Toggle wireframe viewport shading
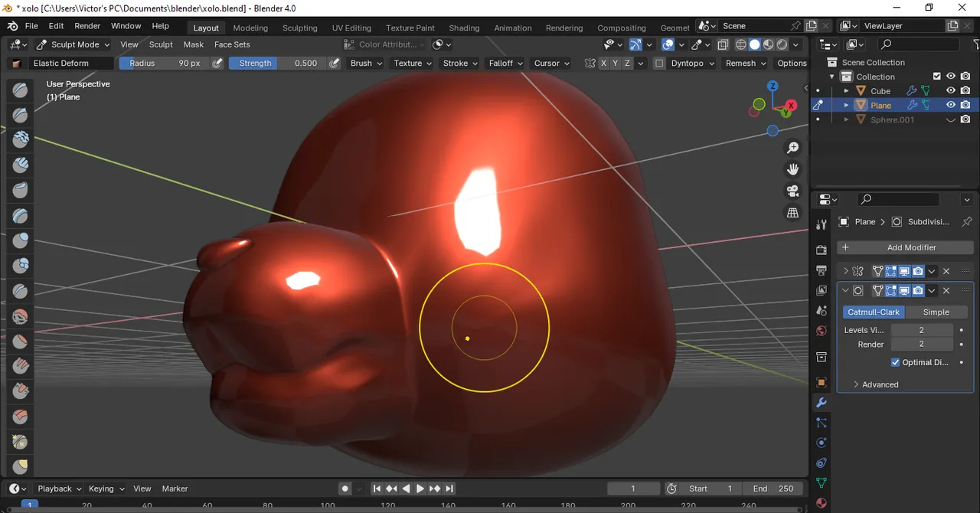Viewport: 980px width, 513px height. click(x=741, y=44)
